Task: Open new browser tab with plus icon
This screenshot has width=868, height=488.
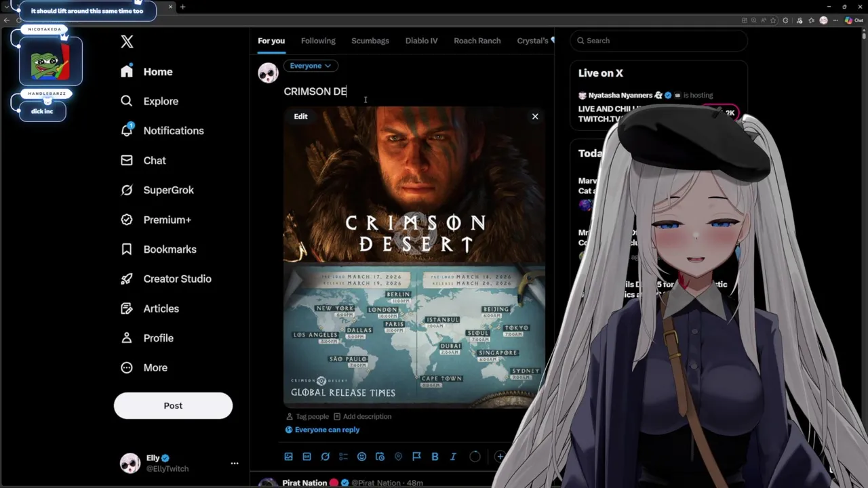Action: [x=182, y=7]
